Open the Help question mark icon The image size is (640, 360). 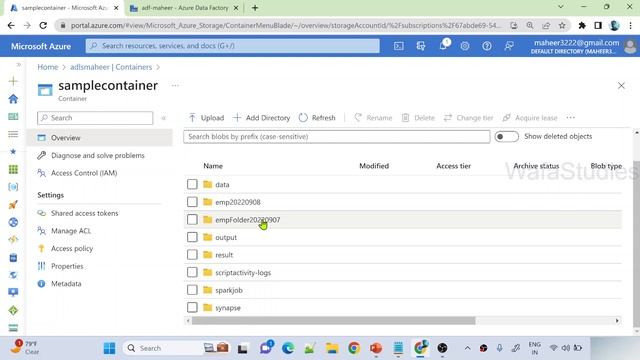[x=487, y=46]
